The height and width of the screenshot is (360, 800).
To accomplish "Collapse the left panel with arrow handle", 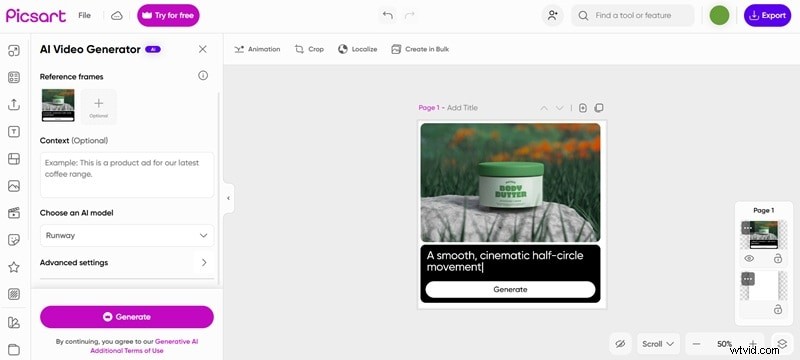I will tap(229, 198).
